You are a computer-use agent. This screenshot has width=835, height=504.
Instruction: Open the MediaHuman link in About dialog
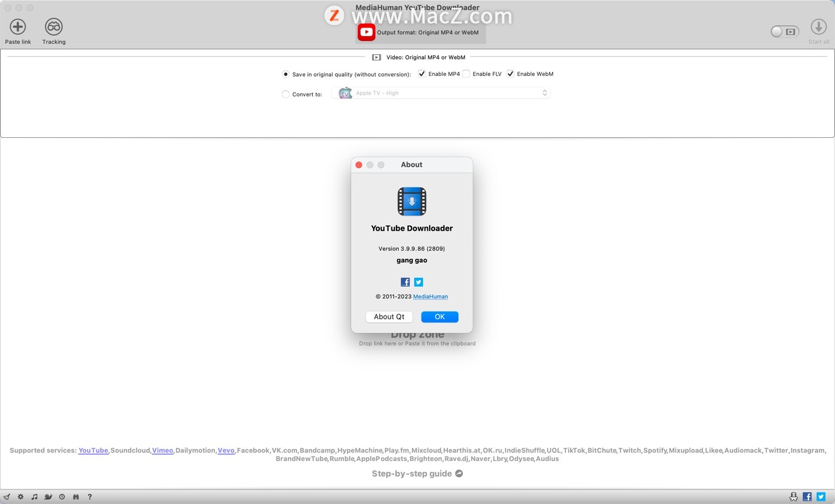click(x=430, y=297)
